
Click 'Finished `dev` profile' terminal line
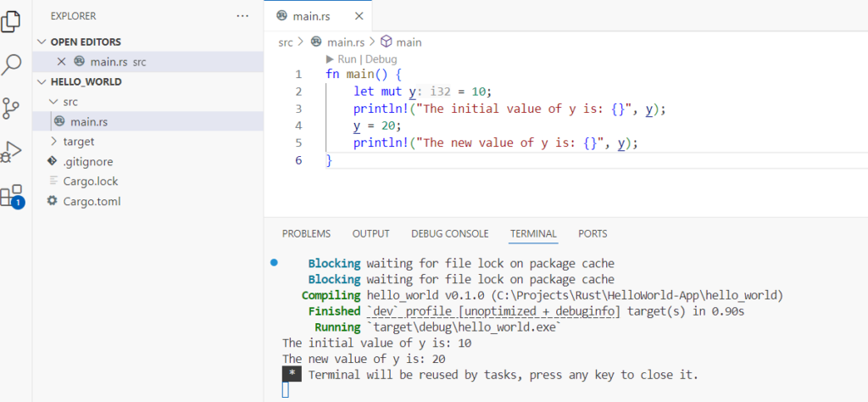(526, 311)
